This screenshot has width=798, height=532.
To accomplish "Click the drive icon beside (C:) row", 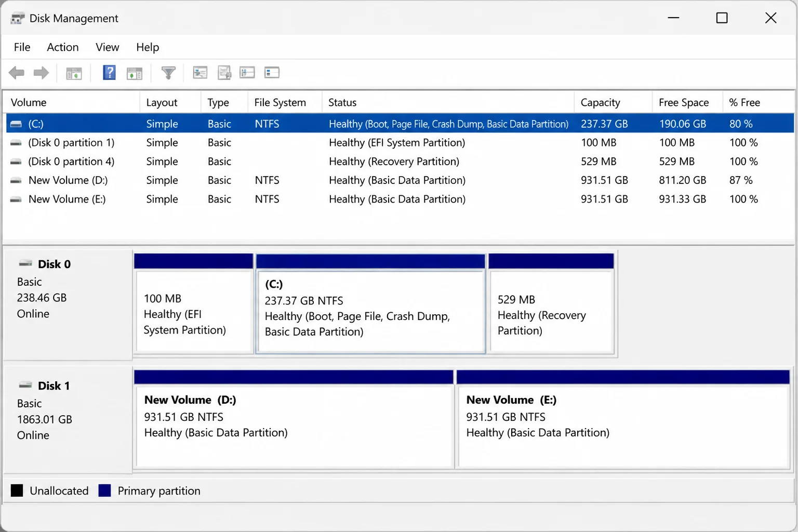I will [16, 124].
